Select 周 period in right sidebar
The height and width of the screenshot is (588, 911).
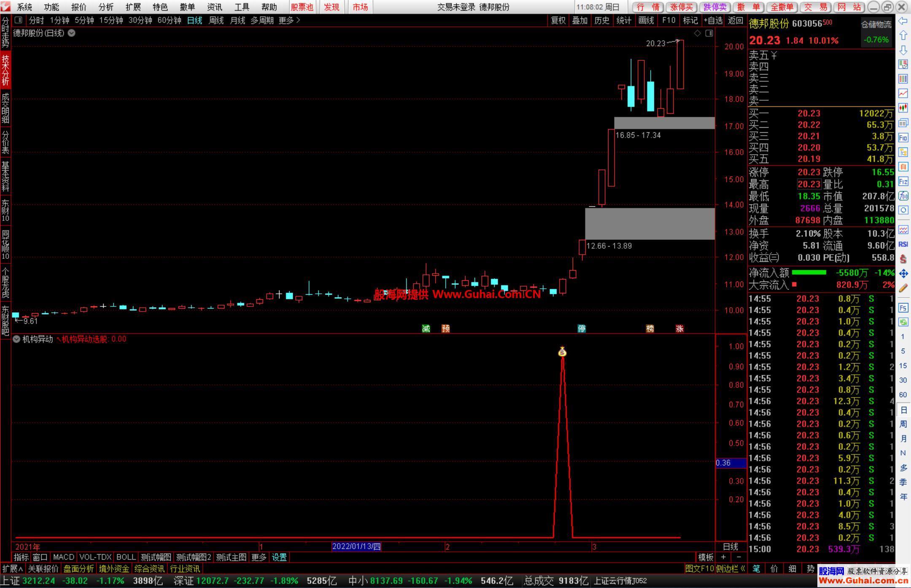[x=903, y=424]
